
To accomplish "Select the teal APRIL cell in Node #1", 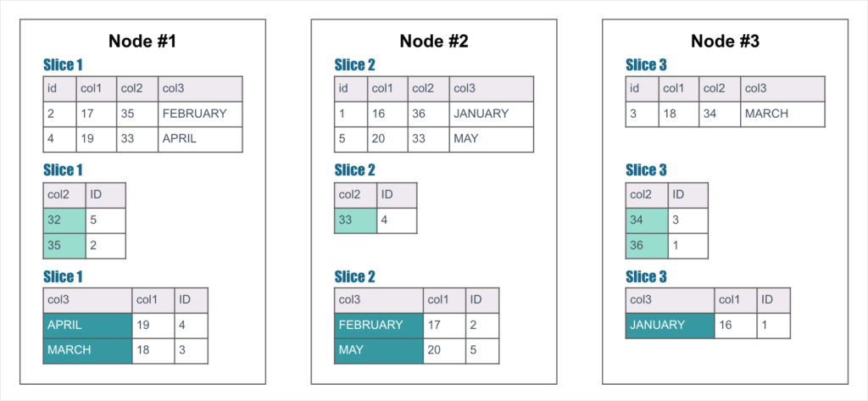I will pos(88,325).
